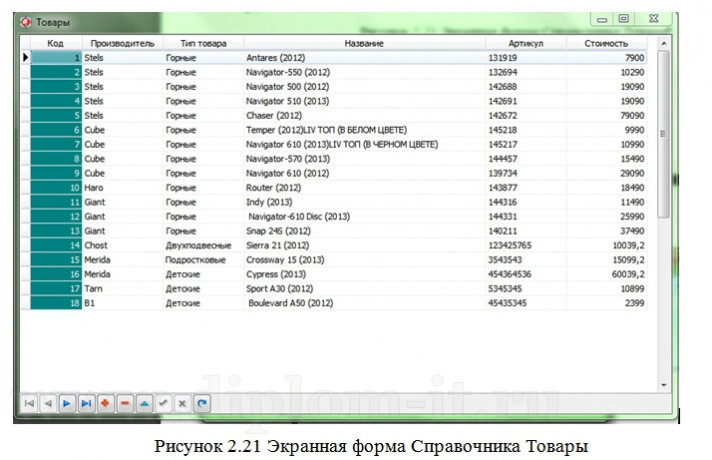
Task: Select cell 'Navigator-570 (2013)'
Action: pyautogui.click(x=364, y=159)
